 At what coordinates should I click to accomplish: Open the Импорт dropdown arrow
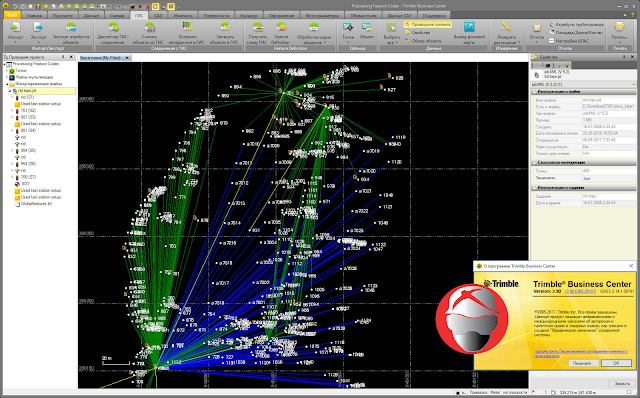tap(16, 42)
